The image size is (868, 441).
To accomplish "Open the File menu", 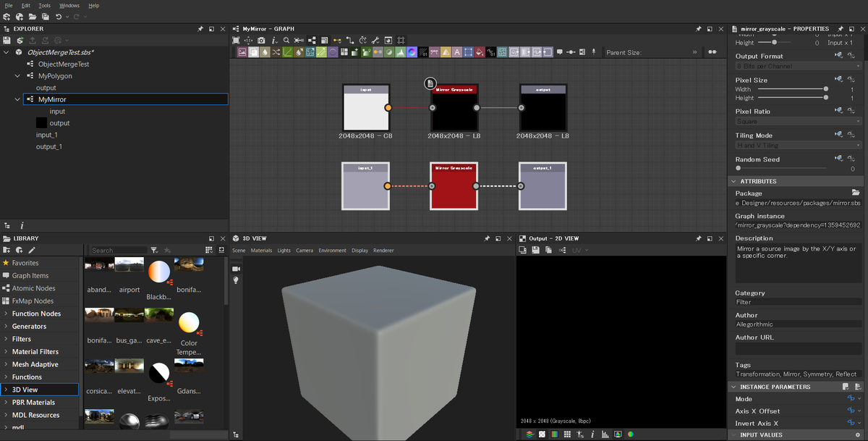I will [9, 5].
